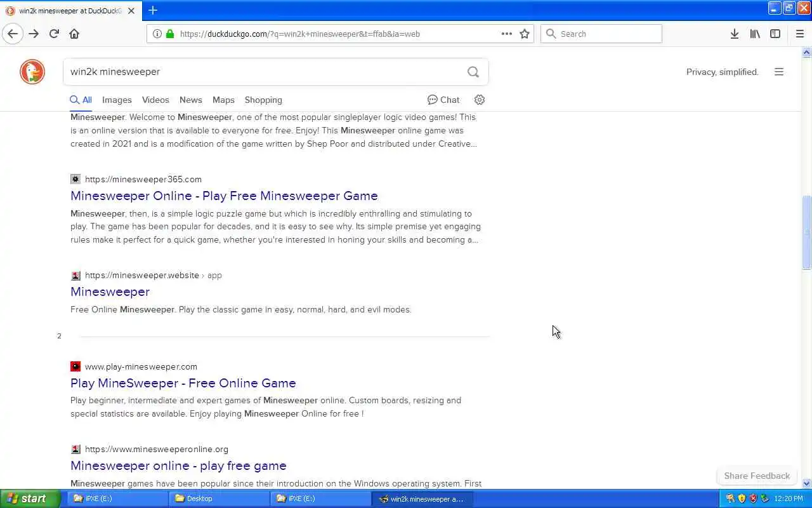
Task: Open the Firefox home page icon
Action: [74, 34]
